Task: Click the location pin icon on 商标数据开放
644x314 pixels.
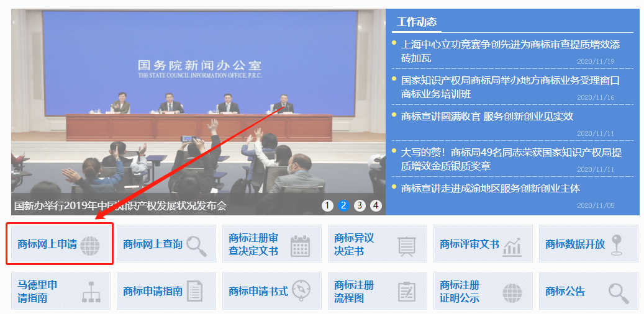Action: 617,246
